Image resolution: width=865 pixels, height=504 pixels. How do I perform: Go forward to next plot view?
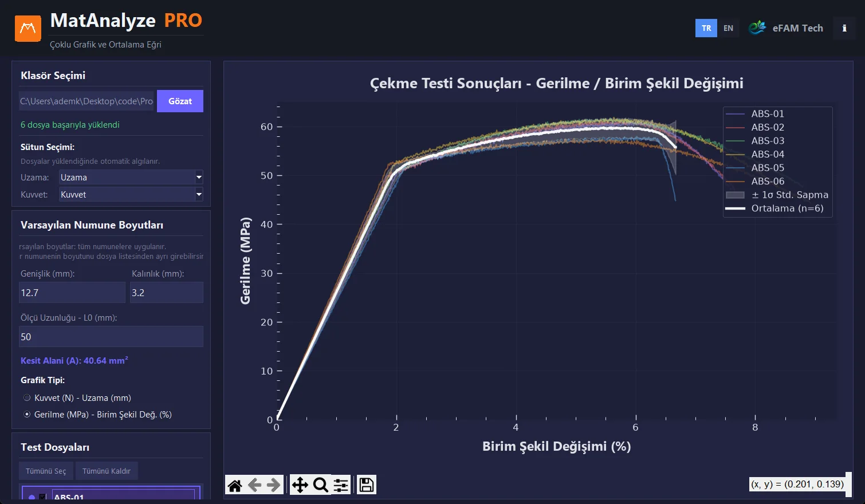click(x=274, y=485)
